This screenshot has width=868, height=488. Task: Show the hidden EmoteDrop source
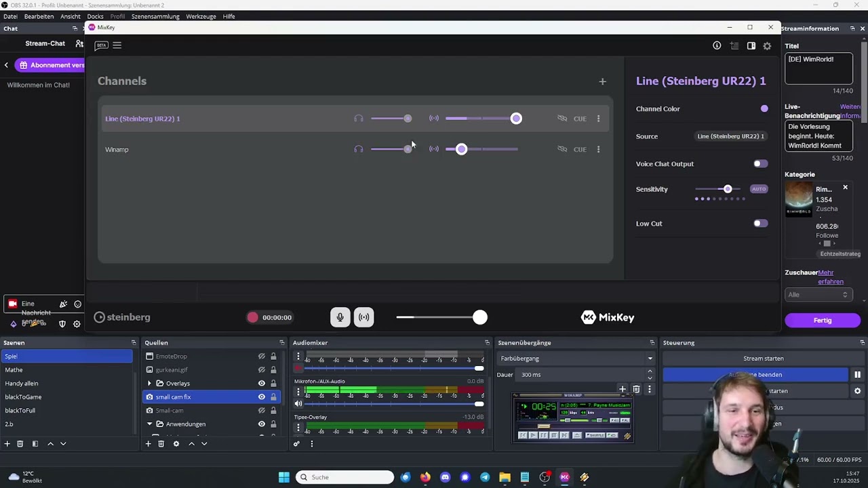261,357
